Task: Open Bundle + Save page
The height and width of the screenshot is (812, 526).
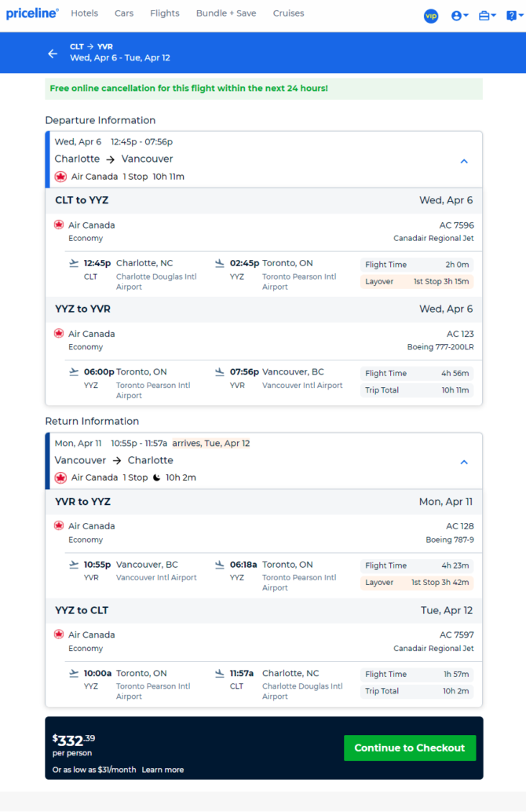Action: (226, 13)
